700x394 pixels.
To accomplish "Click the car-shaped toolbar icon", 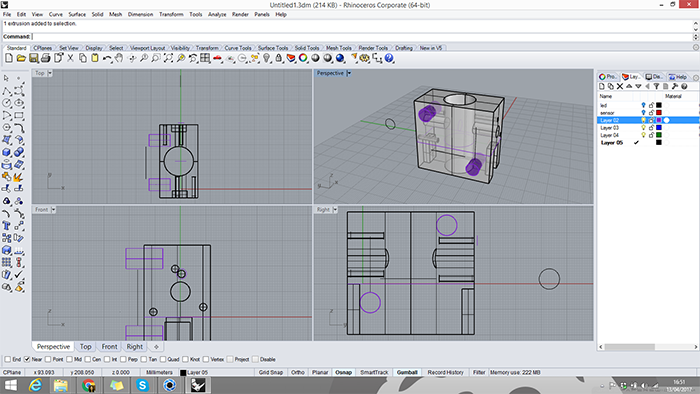I will pyautogui.click(x=217, y=58).
